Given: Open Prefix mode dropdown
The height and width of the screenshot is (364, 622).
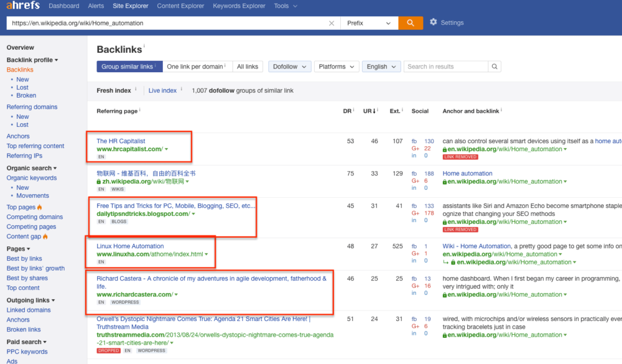Looking at the screenshot, I should coord(369,23).
